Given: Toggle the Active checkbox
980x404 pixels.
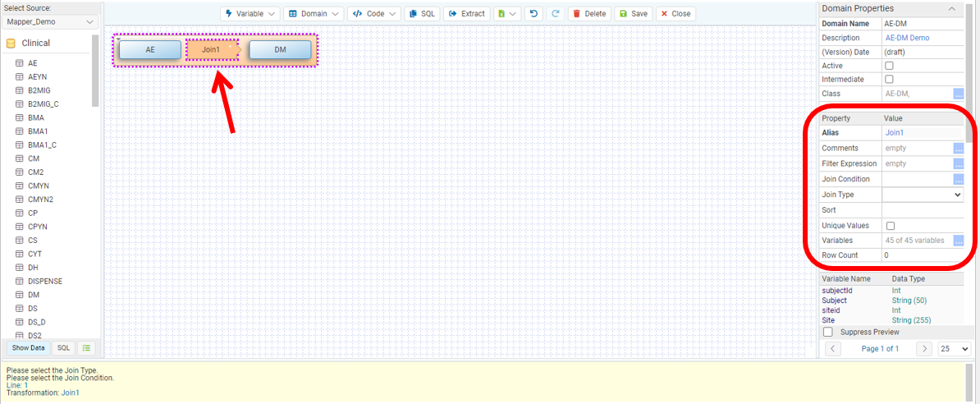Looking at the screenshot, I should (x=890, y=66).
